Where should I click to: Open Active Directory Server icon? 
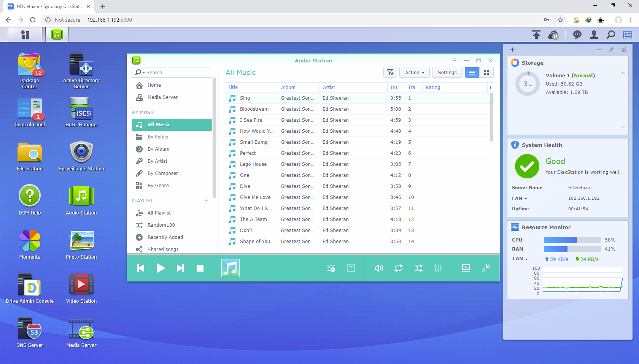[81, 71]
